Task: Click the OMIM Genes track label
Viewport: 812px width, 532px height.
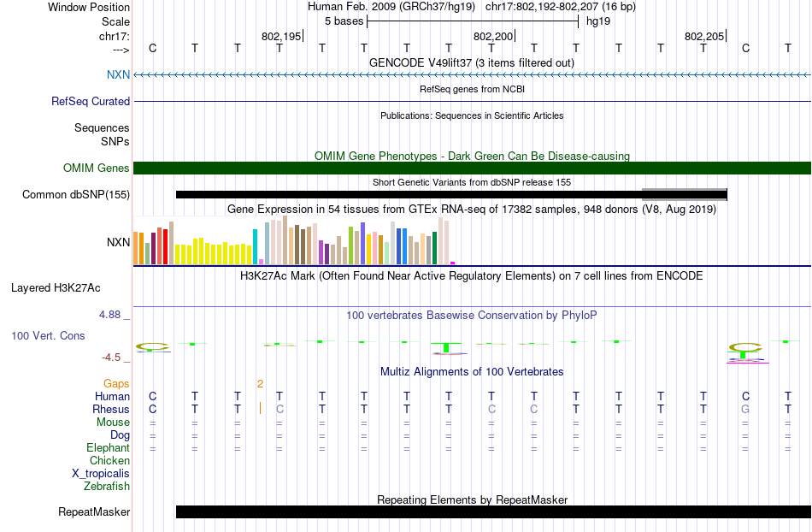Action: [96, 168]
